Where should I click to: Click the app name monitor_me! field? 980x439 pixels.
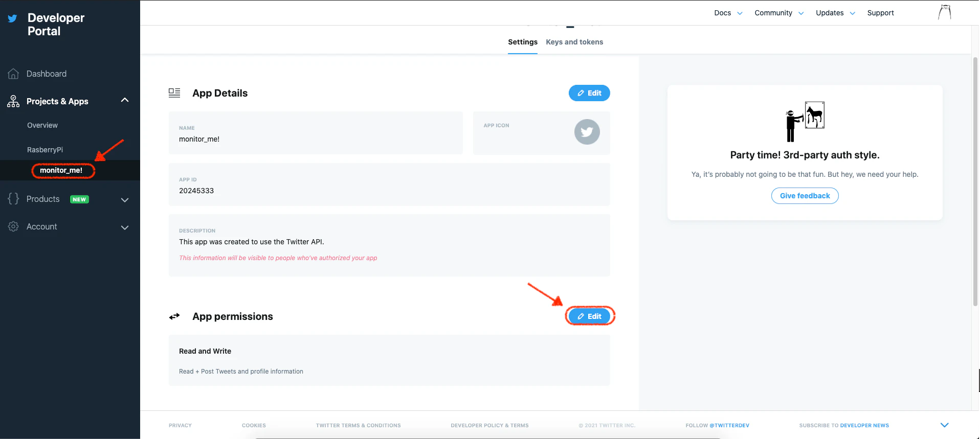click(316, 133)
